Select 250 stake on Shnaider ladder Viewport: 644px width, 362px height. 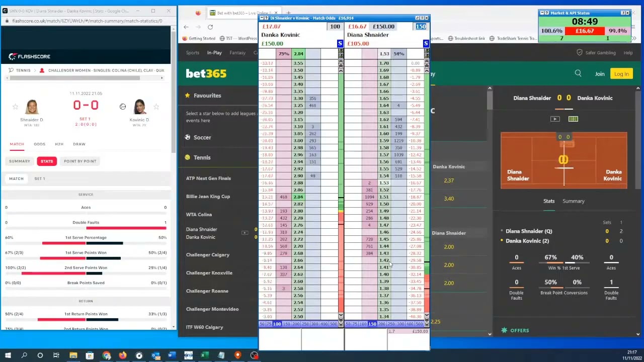(x=391, y=324)
